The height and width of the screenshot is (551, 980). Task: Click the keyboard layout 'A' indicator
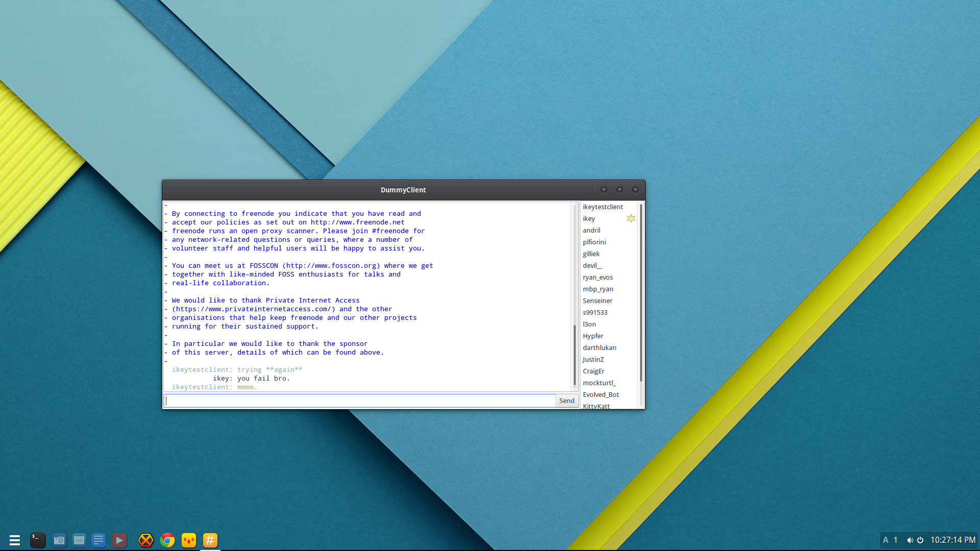(886, 540)
